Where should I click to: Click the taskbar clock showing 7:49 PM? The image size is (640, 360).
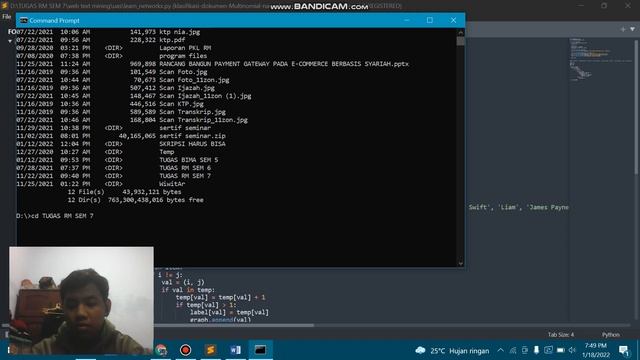pos(596,350)
